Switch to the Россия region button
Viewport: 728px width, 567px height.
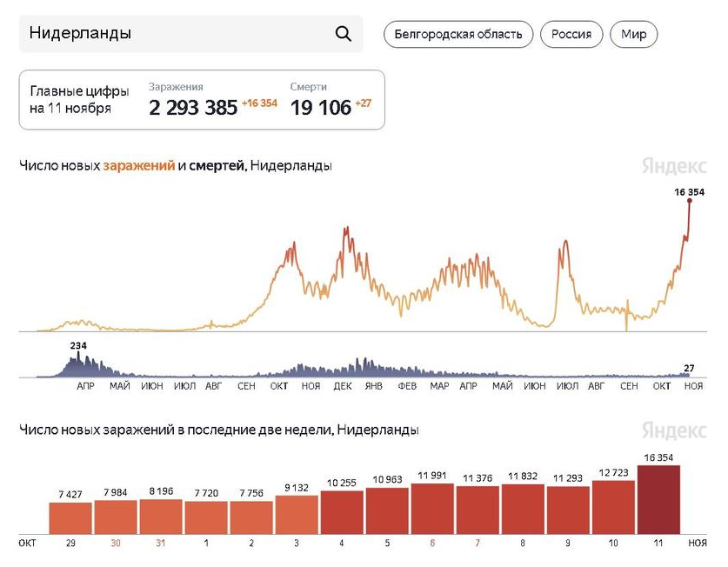571,34
